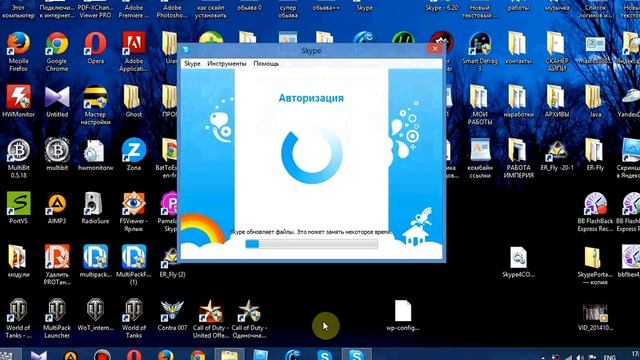Open File Explorer from the taskbar
This screenshot has width=640, height=360.
point(229,354)
